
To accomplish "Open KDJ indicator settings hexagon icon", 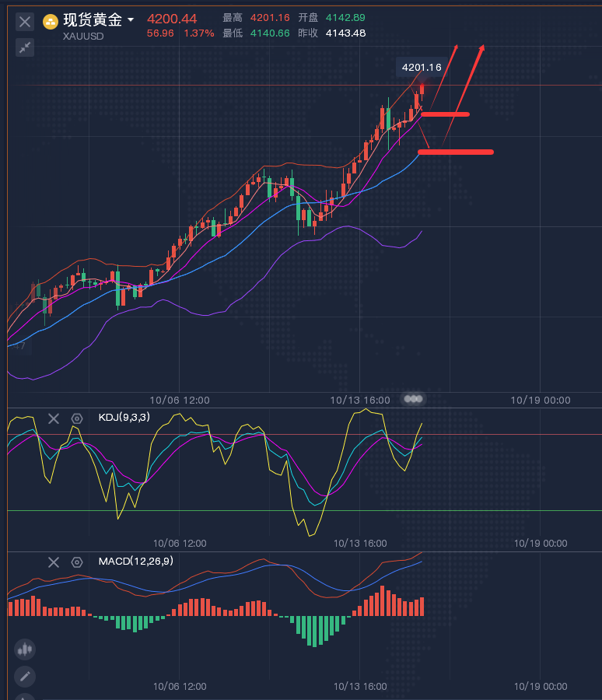I will tap(77, 418).
